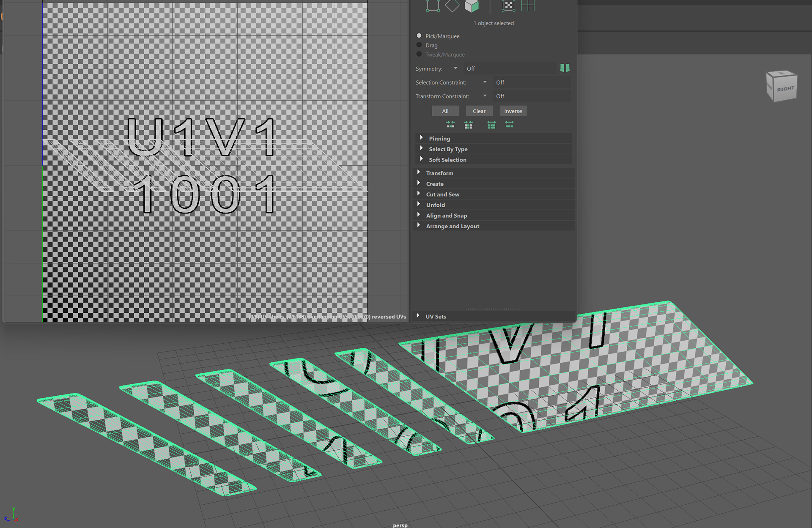Click the RIGHT face of the view cube
The height and width of the screenshot is (528, 812).
tap(785, 89)
